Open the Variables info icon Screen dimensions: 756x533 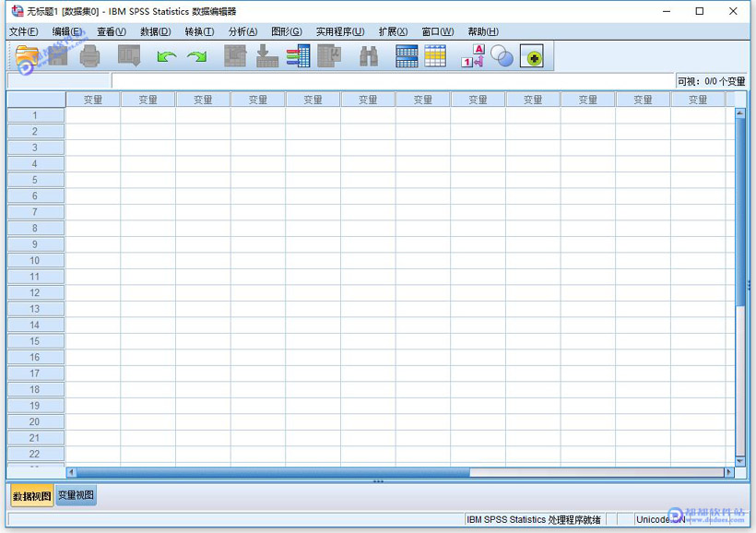click(x=299, y=56)
